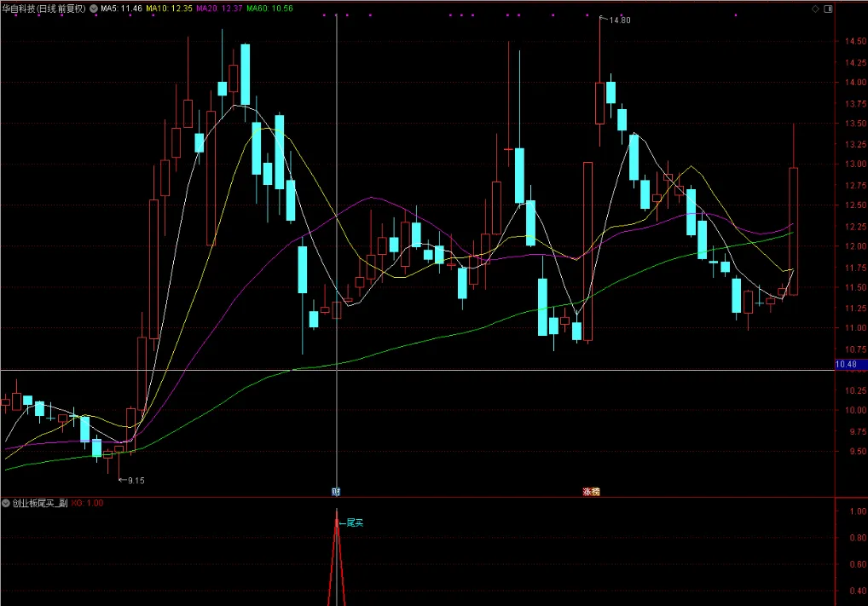Viewport: 868px width, 606px height.
Task: Click the 12.00 price axis label
Action: [855, 246]
